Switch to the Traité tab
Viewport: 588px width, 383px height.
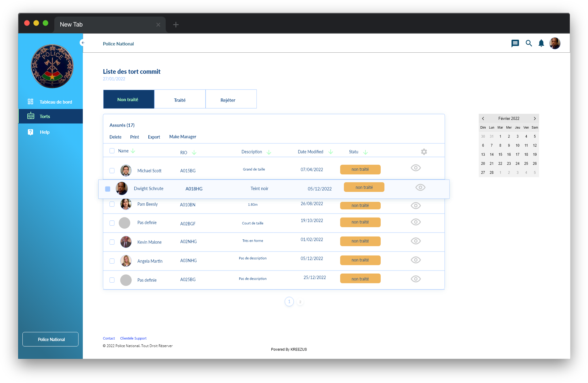180,100
